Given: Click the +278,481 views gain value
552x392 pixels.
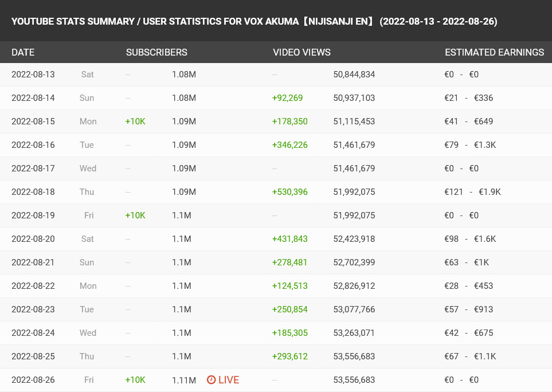Looking at the screenshot, I should pos(289,262).
